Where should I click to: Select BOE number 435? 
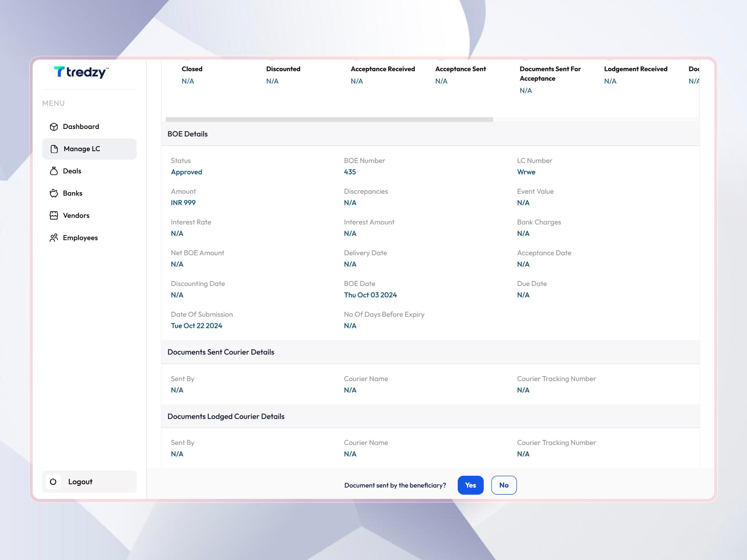tap(350, 172)
